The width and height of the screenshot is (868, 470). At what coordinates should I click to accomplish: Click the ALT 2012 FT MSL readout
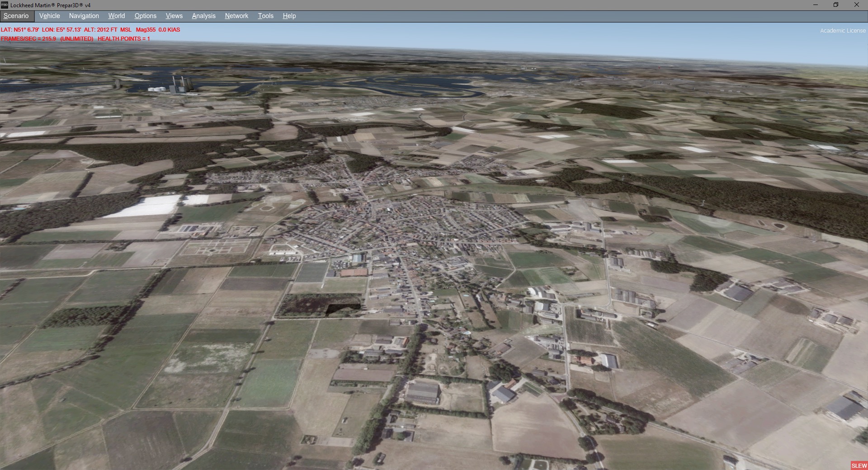[108, 30]
